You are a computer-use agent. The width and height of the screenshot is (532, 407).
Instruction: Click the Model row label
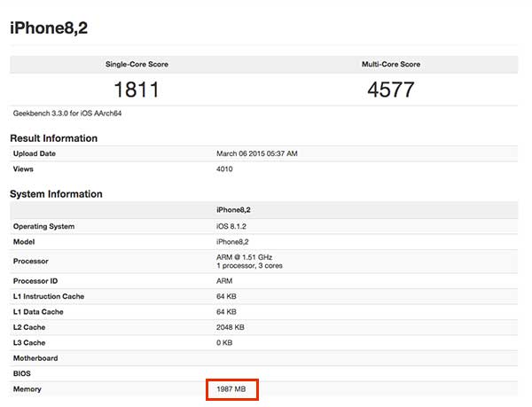point(24,242)
